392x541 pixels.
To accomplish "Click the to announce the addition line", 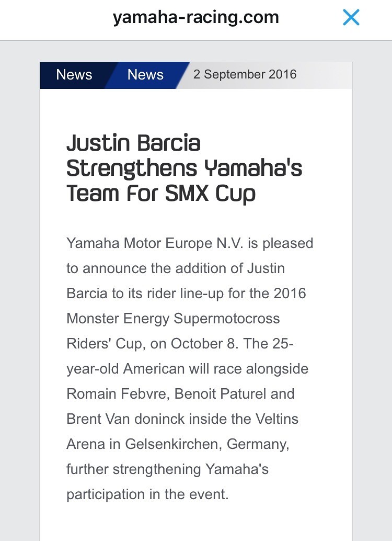I will 176,268.
